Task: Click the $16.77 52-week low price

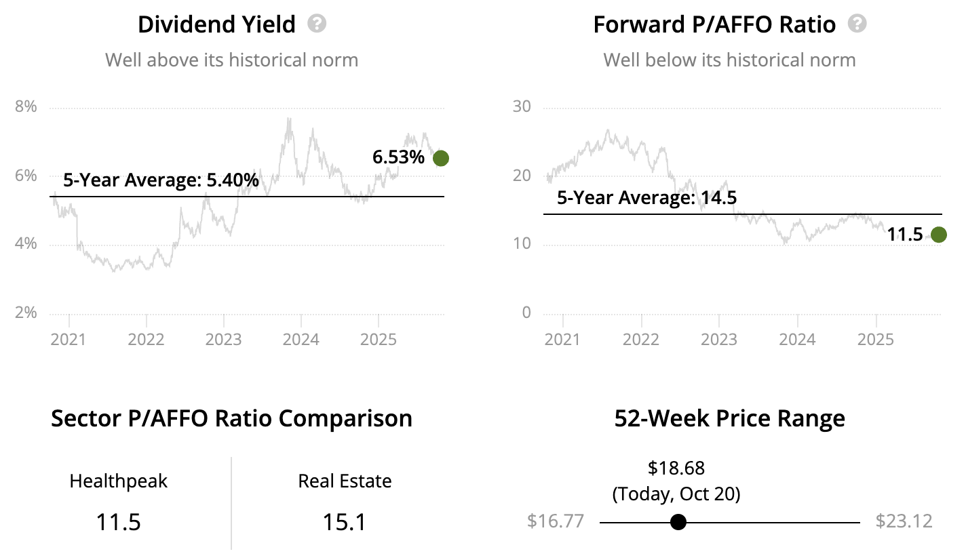Action: click(x=556, y=521)
